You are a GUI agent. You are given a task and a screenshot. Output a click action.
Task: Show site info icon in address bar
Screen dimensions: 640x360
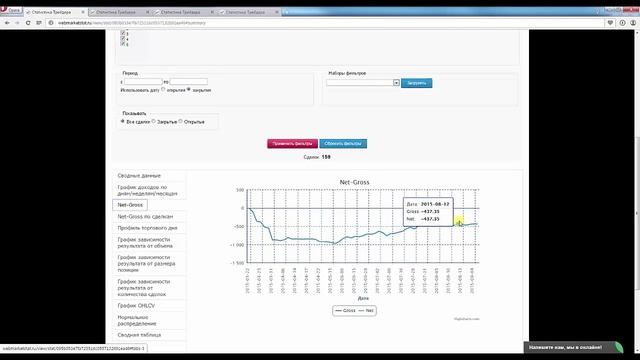pos(51,23)
